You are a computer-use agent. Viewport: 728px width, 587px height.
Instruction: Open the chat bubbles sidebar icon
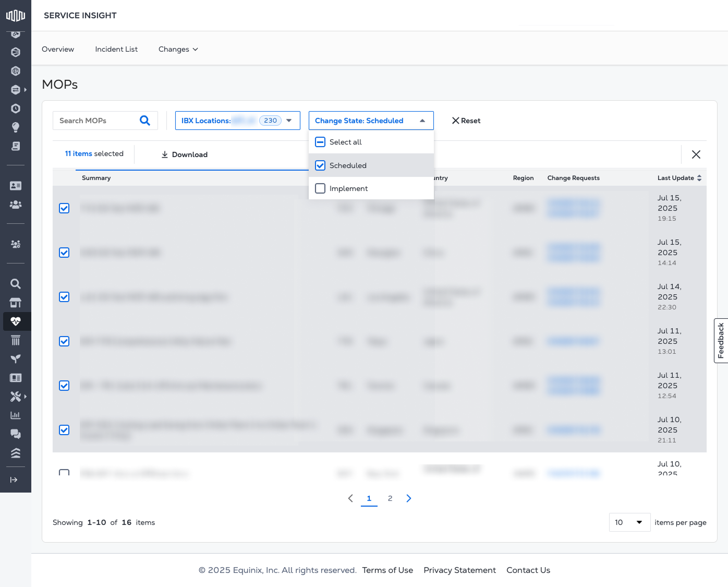[x=16, y=434]
